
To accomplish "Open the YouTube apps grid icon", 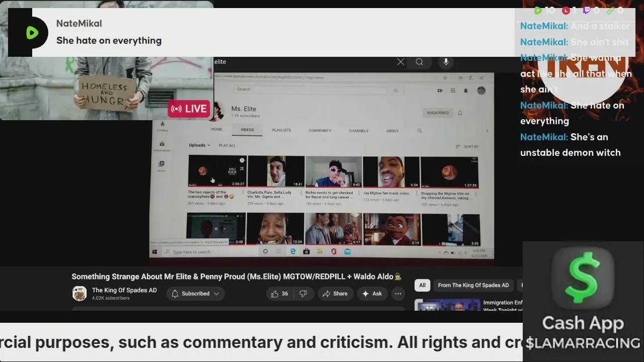I will pyautogui.click(x=453, y=90).
